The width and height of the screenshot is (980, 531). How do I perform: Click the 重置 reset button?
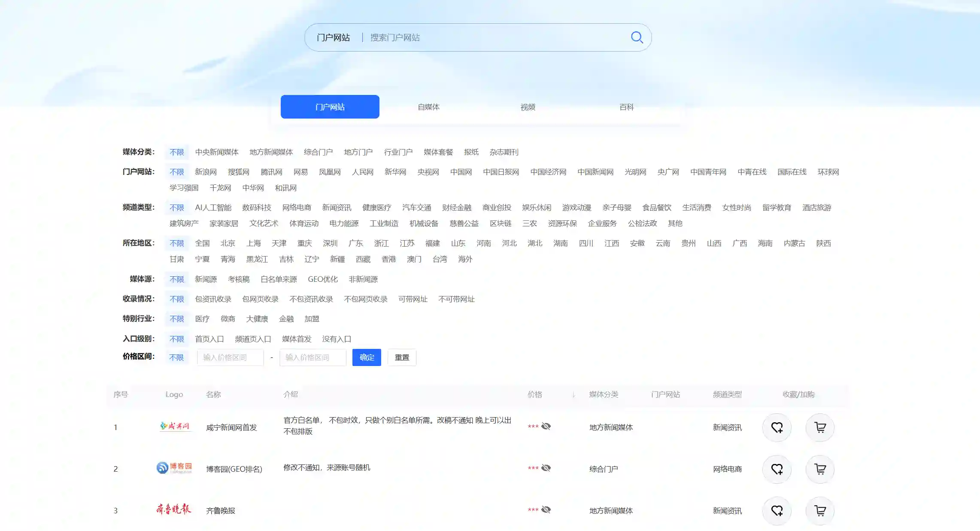(402, 357)
